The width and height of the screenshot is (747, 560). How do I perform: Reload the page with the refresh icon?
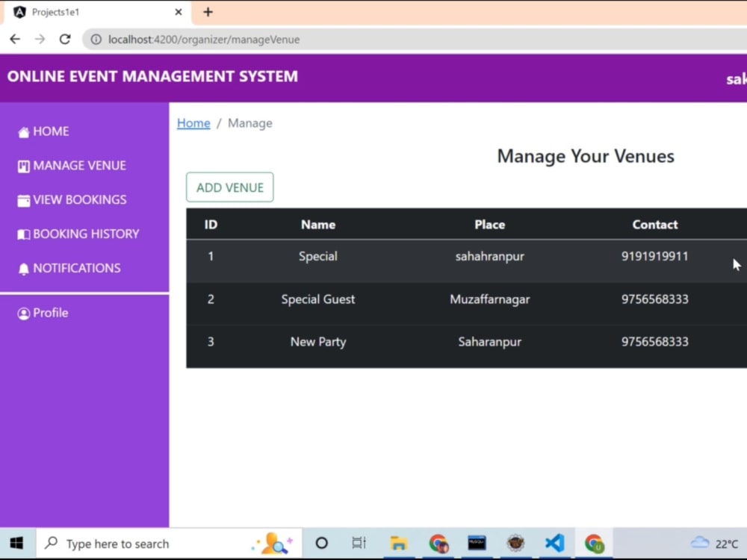click(x=65, y=39)
